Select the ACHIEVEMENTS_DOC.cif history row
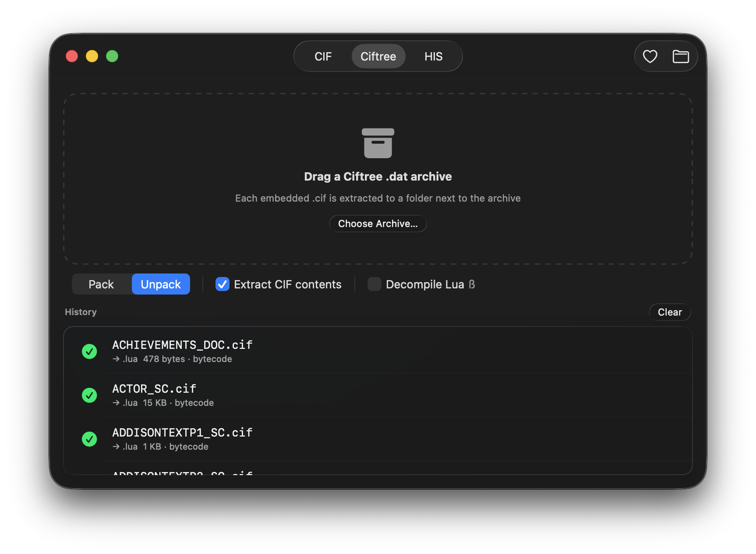 pos(378,351)
